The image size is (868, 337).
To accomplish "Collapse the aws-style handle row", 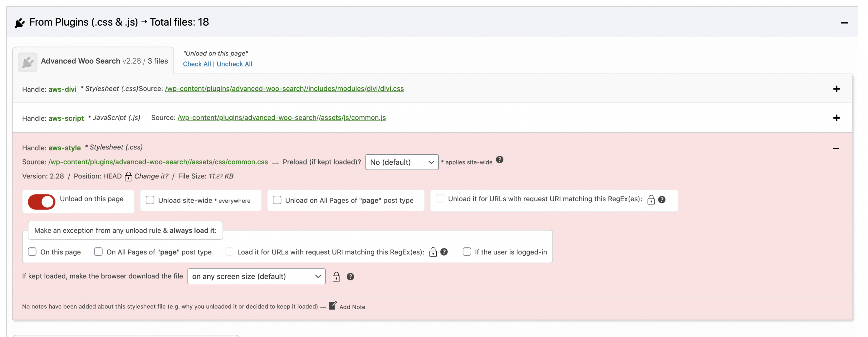I will tap(836, 148).
